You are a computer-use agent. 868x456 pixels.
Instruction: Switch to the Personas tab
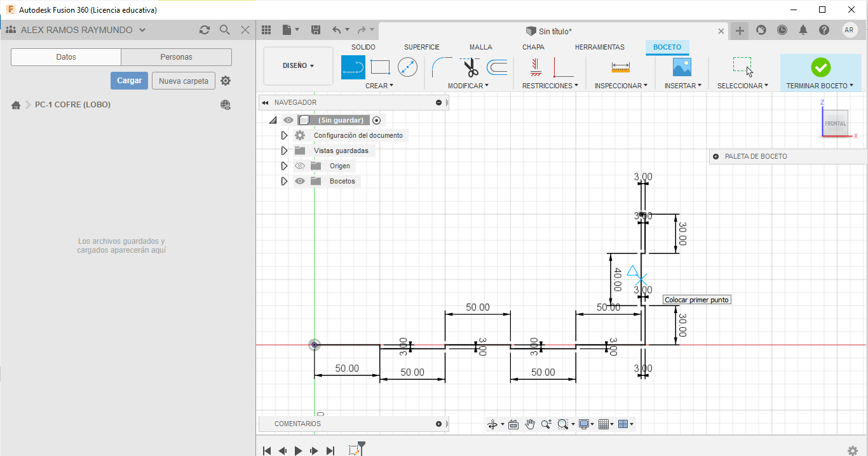coord(176,57)
